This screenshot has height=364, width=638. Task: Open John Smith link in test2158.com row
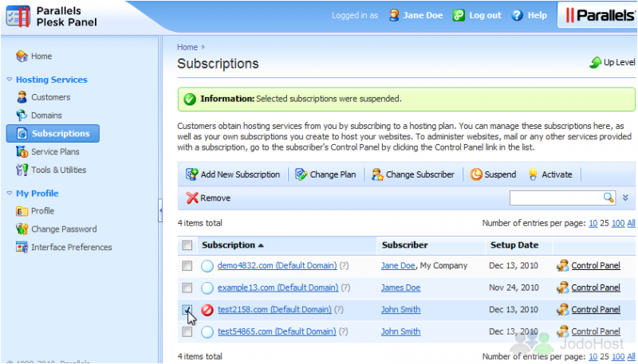(401, 310)
